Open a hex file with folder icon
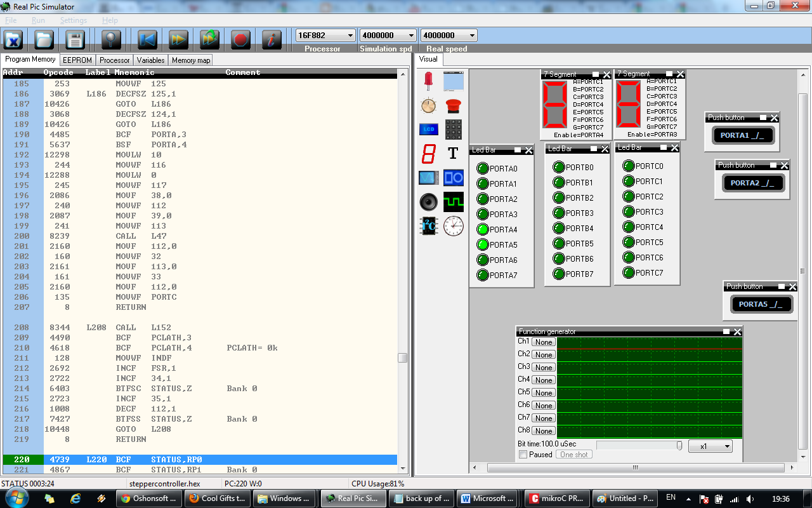The width and height of the screenshot is (812, 508). pyautogui.click(x=44, y=39)
